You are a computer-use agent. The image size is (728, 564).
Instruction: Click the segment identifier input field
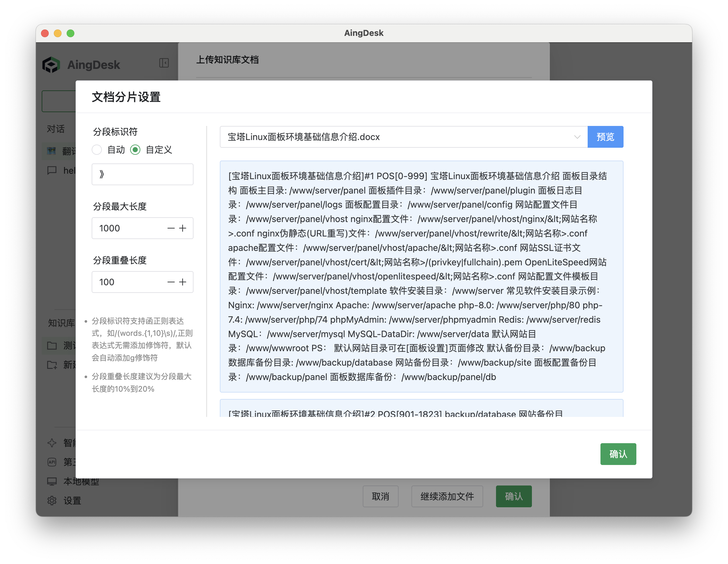click(x=142, y=174)
